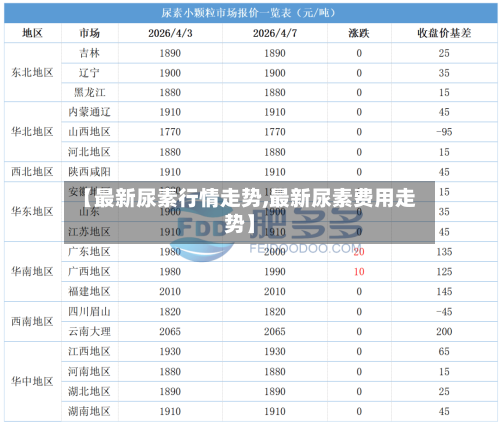Viewport: 500px width, 426px height.
Task: Select the 云南大理 market cell
Action: tap(89, 331)
